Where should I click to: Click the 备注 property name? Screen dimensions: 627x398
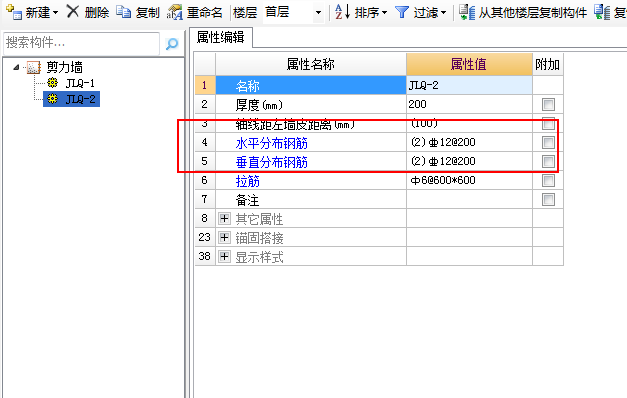coord(248,200)
